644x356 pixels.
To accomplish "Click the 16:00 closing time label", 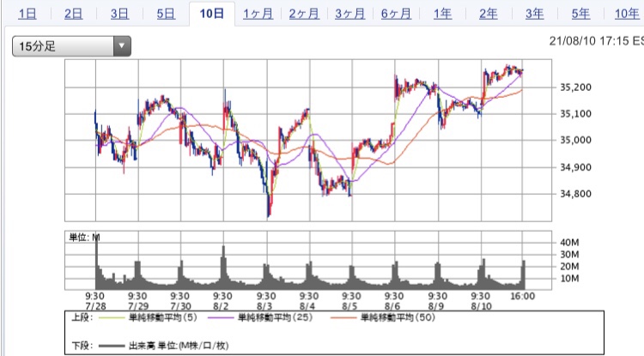I will [522, 296].
